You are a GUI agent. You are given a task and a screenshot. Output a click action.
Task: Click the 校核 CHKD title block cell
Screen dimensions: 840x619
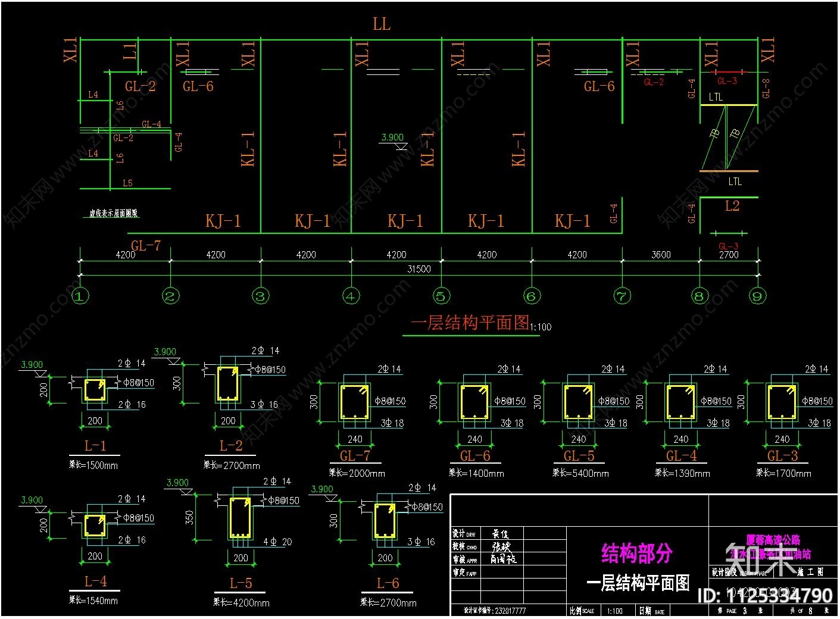pyautogui.click(x=466, y=546)
